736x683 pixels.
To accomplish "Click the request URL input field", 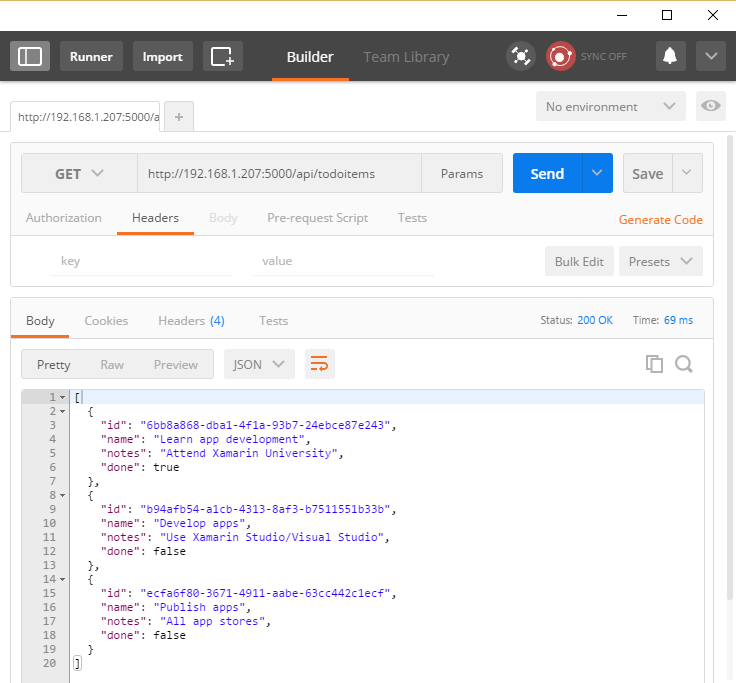I will [279, 174].
